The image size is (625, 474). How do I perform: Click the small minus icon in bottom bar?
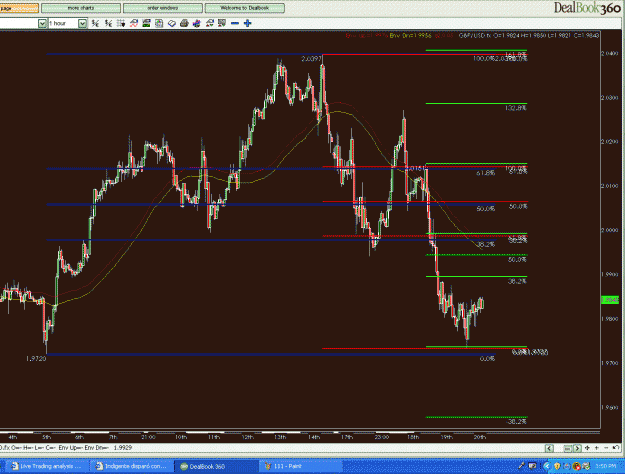point(606,448)
